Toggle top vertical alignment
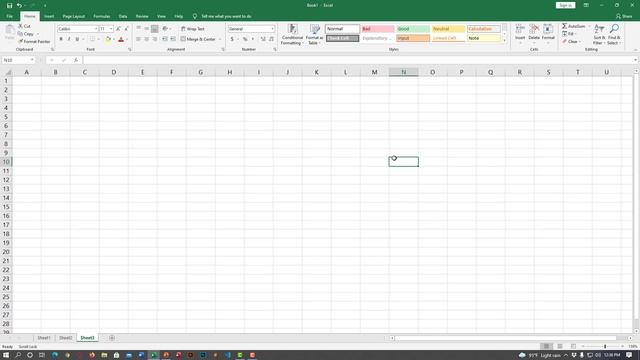 [x=138, y=29]
